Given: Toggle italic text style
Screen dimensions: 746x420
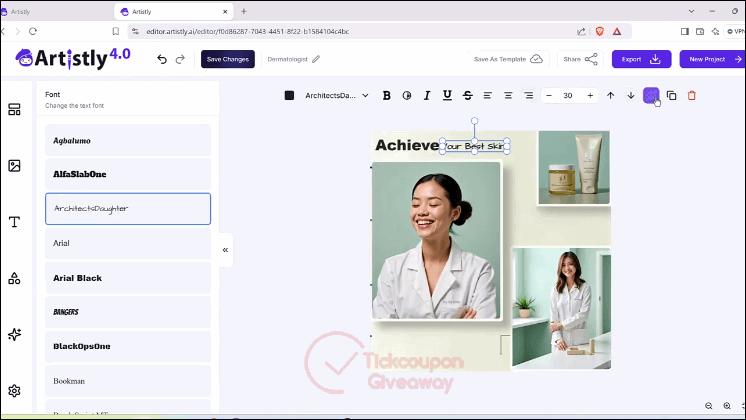Looking at the screenshot, I should pos(427,96).
